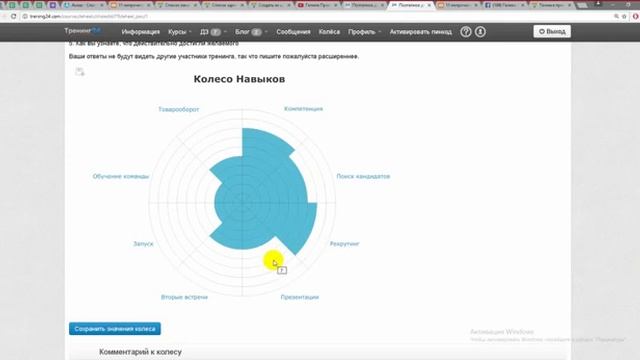Expand the Профиль dropdown menu
This screenshot has height=360, width=640.
(364, 31)
